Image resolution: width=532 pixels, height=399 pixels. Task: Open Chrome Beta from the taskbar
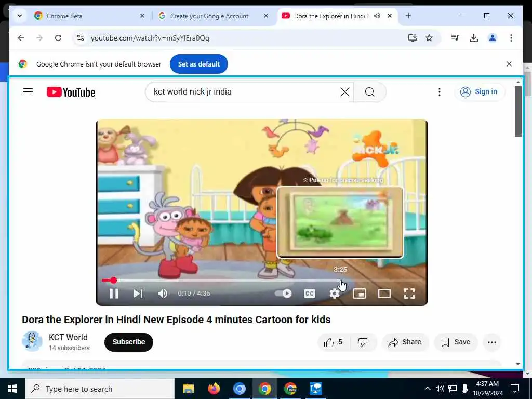(x=290, y=389)
